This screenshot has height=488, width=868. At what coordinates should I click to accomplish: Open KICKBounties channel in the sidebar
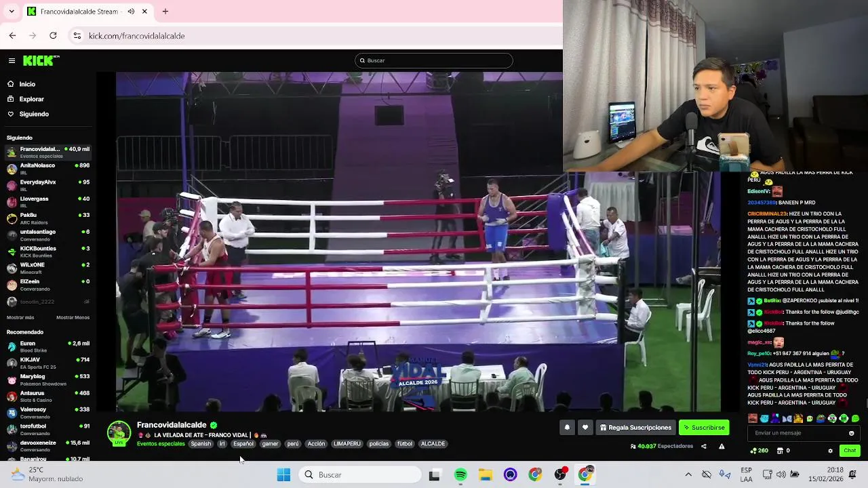click(47, 251)
